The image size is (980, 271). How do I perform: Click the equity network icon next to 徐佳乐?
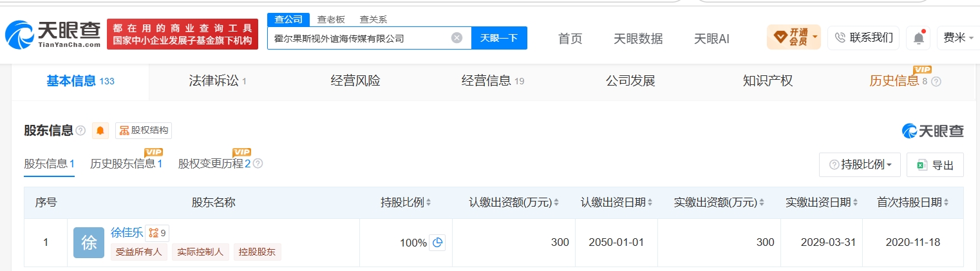(x=157, y=233)
